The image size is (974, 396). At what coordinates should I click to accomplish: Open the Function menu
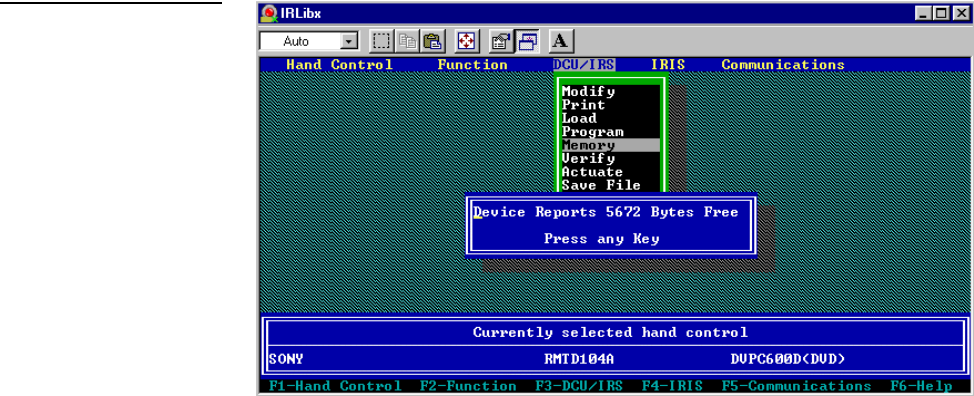pos(473,65)
